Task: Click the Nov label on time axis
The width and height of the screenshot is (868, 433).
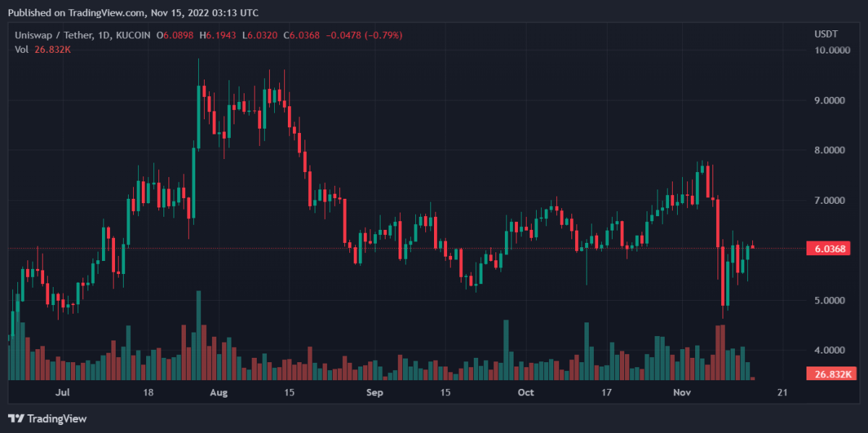Action: (x=681, y=393)
